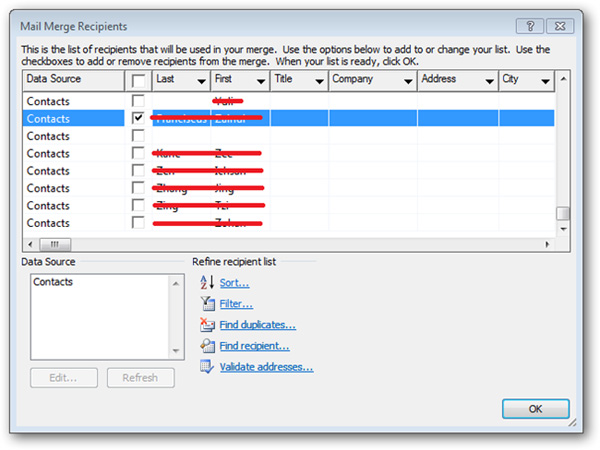Check the fifth Contacts row checkbox
The height and width of the screenshot is (450, 600).
[138, 170]
